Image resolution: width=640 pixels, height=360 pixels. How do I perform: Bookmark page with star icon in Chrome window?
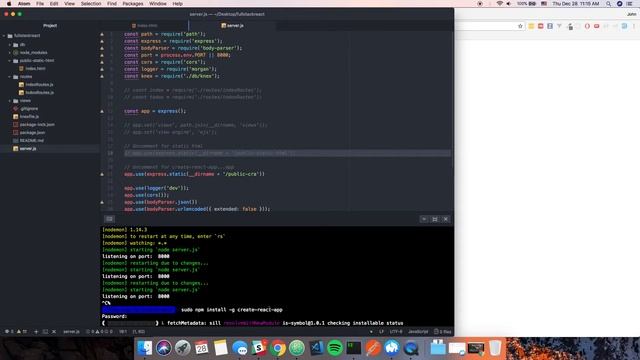520,26
